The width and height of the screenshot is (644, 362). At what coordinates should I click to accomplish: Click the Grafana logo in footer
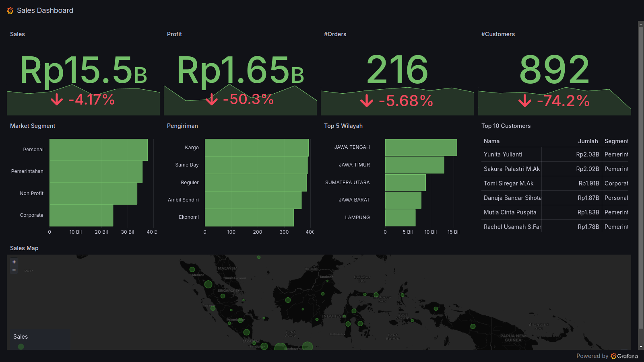tap(614, 356)
